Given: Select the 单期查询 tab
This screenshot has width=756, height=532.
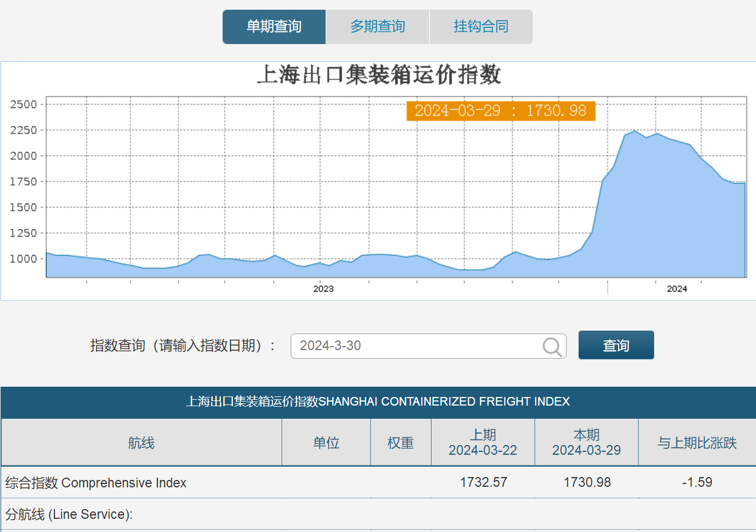Looking at the screenshot, I should click(274, 26).
